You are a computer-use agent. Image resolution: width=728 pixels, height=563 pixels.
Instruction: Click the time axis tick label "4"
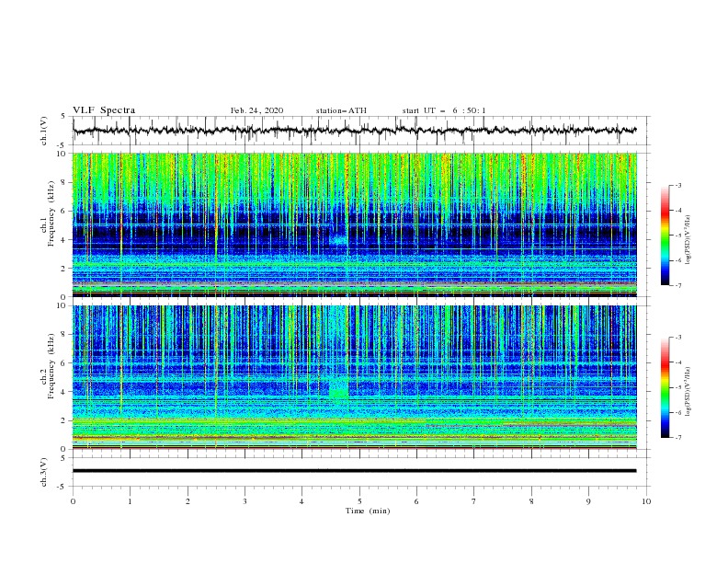[x=301, y=501]
